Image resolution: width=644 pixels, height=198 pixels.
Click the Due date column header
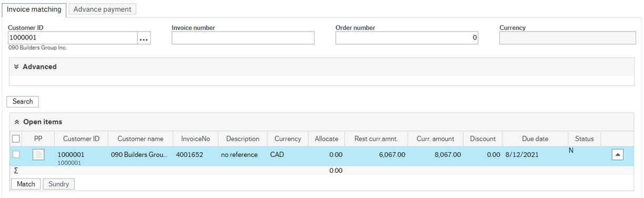[535, 139]
